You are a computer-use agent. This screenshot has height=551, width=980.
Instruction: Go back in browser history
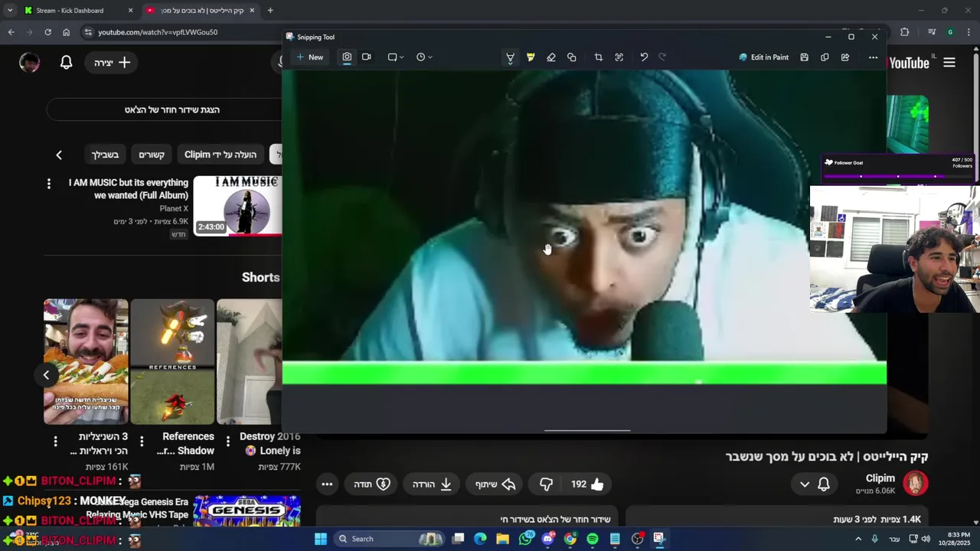pyautogui.click(x=11, y=32)
